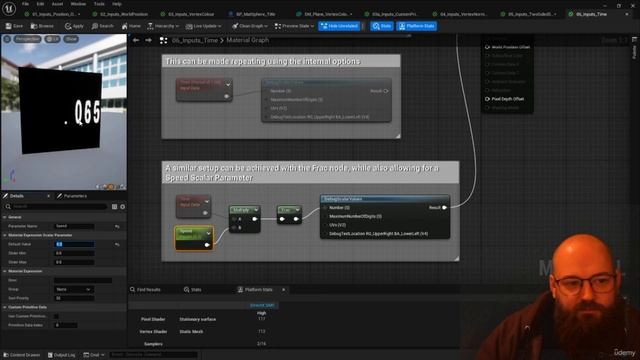This screenshot has height=360, width=640.
Task: Open the Details settings gear icon
Action: tap(122, 207)
